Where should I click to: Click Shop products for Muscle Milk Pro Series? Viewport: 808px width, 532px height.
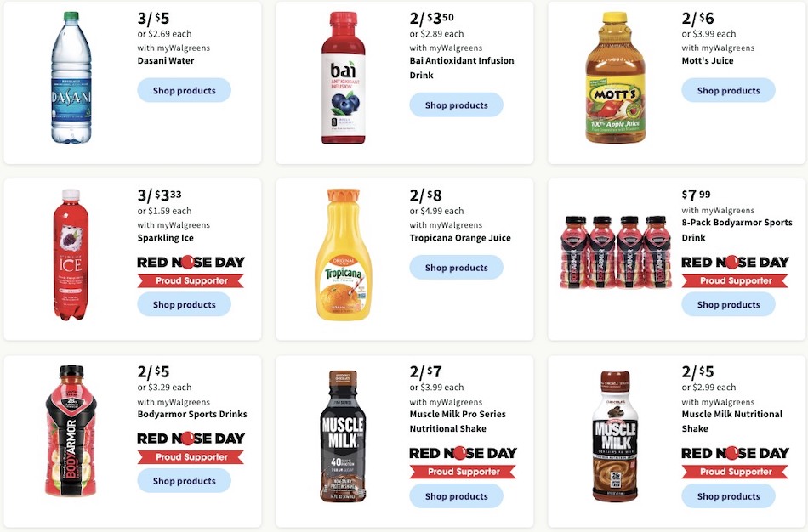click(456, 496)
